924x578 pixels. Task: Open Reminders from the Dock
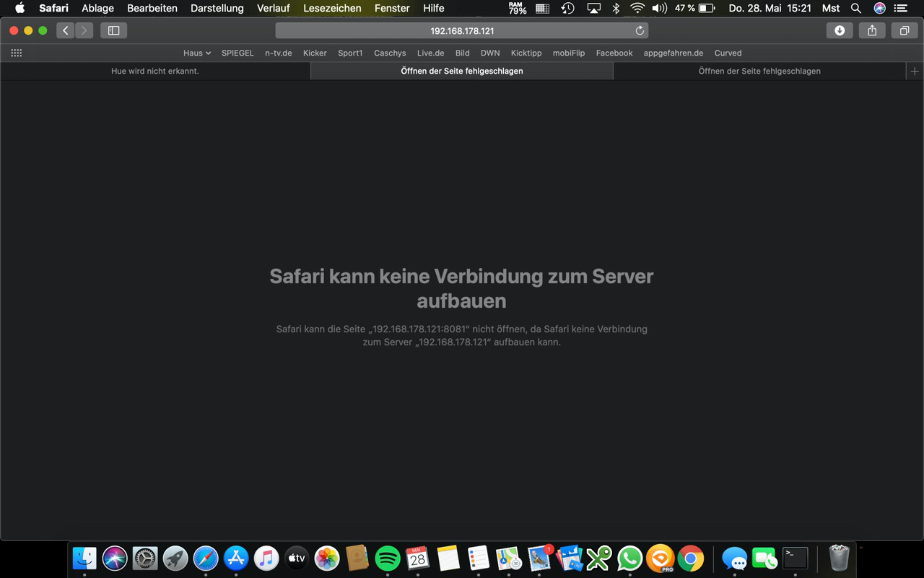[x=479, y=558]
